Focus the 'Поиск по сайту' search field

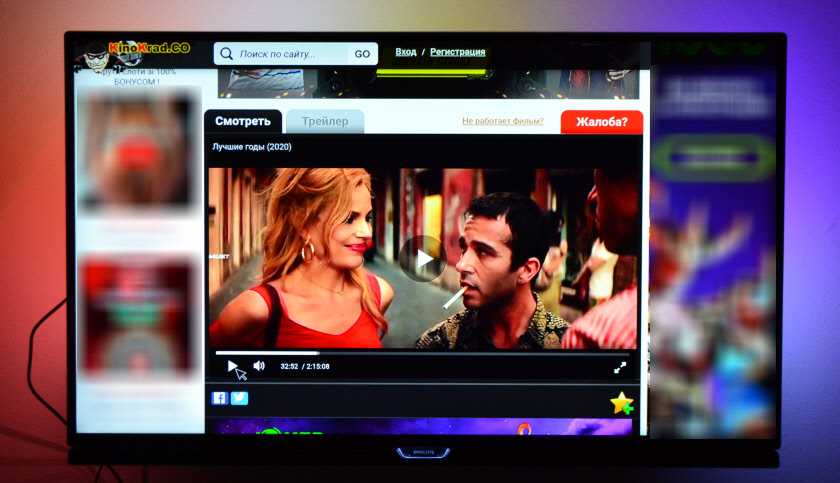coord(290,54)
